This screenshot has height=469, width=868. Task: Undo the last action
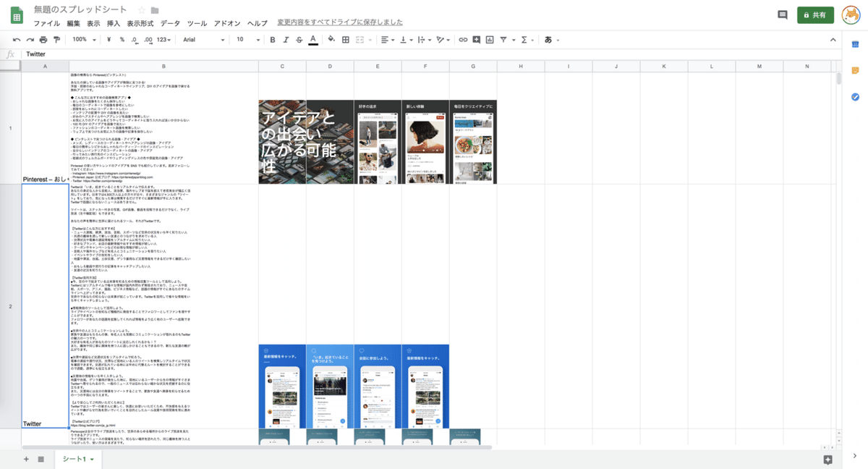click(17, 39)
